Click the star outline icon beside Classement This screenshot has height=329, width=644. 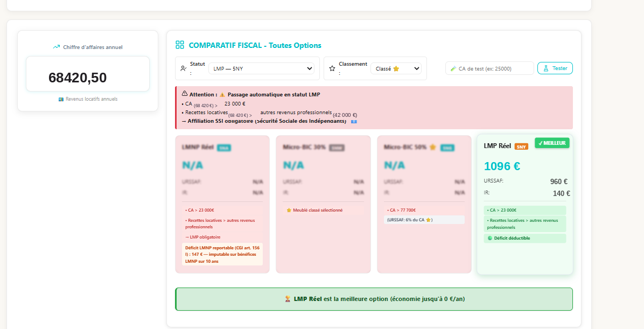point(332,68)
